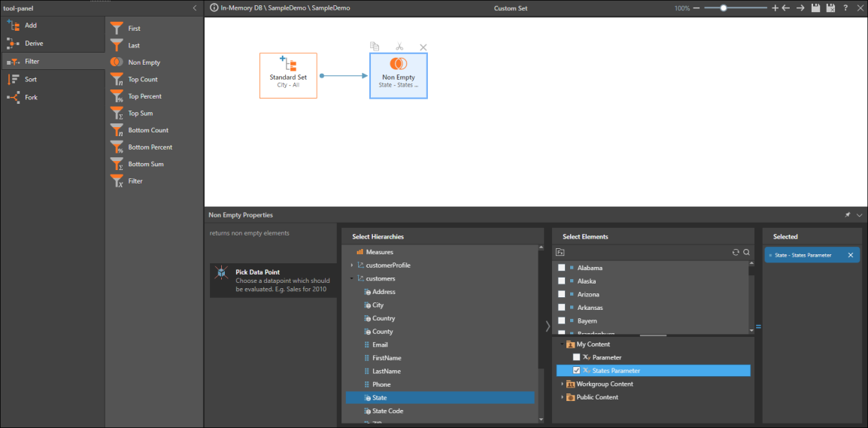
Task: Select the Add tool in tool-panel
Action: pyautogui.click(x=53, y=26)
